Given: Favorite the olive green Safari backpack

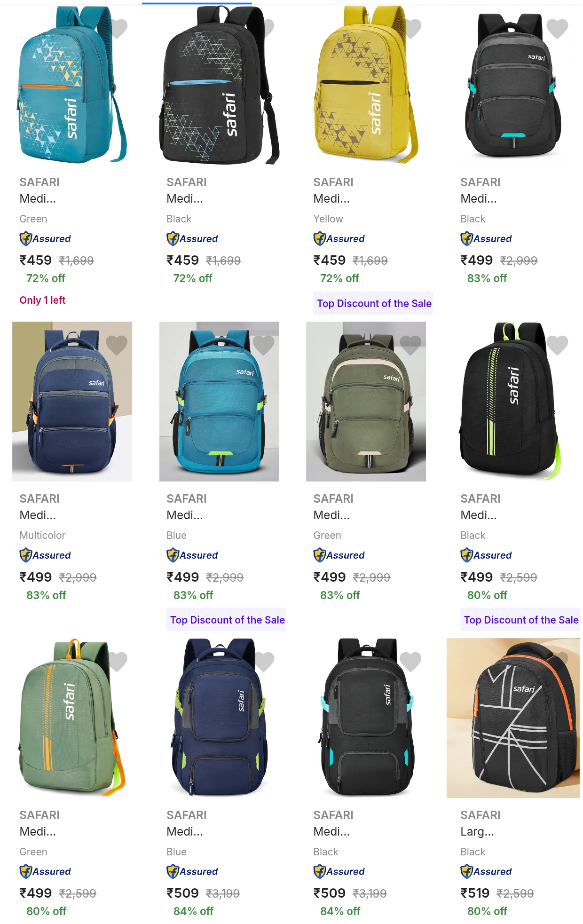Looking at the screenshot, I should (410, 345).
